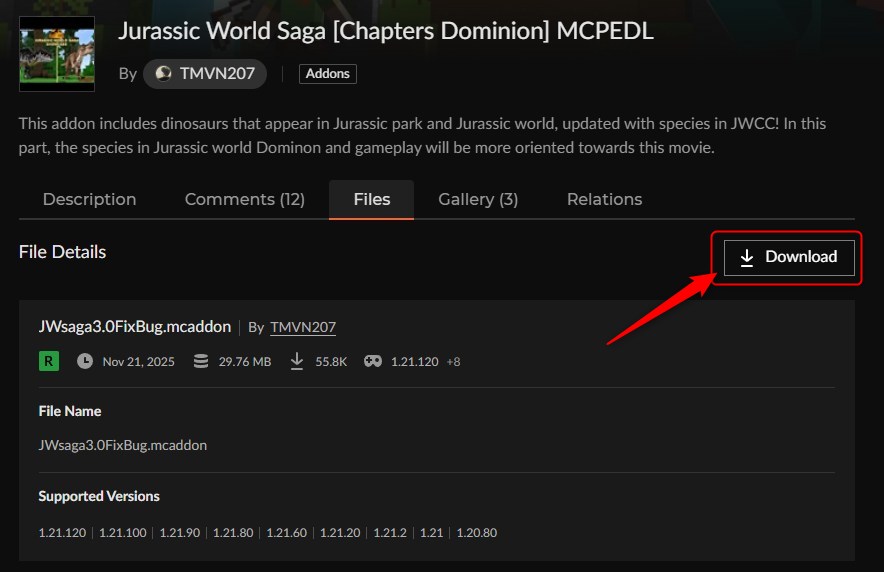Expand the +8 more versions indicator
The height and width of the screenshot is (572, 884).
coord(453,361)
